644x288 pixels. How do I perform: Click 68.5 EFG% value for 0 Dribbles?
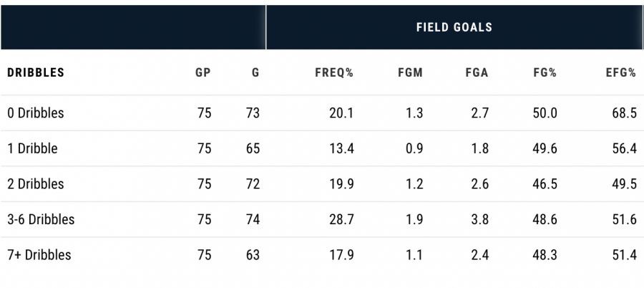click(x=625, y=113)
